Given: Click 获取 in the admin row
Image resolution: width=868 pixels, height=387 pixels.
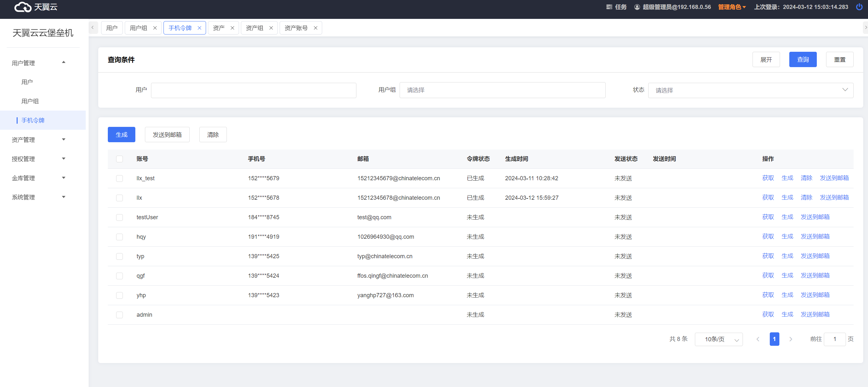Looking at the screenshot, I should click(x=768, y=315).
